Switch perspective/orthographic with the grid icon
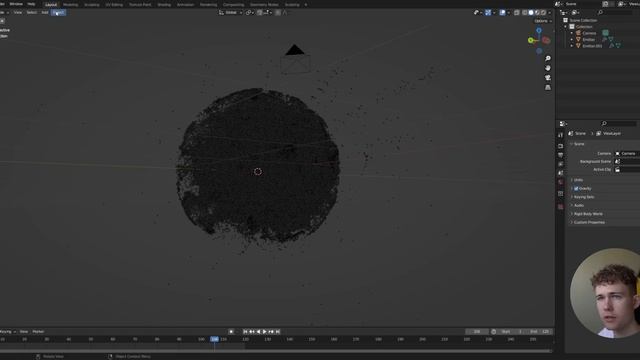The image size is (640, 360). pyautogui.click(x=548, y=87)
